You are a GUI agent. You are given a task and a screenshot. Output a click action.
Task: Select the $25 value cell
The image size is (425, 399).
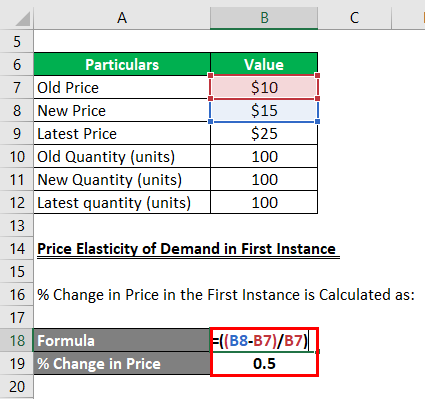pyautogui.click(x=264, y=133)
